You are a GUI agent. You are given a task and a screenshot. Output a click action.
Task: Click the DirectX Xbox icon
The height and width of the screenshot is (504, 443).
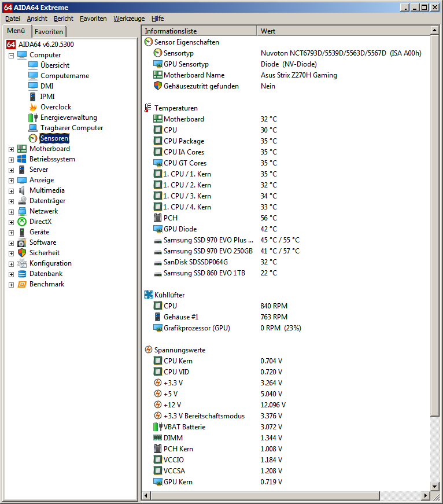[22, 222]
